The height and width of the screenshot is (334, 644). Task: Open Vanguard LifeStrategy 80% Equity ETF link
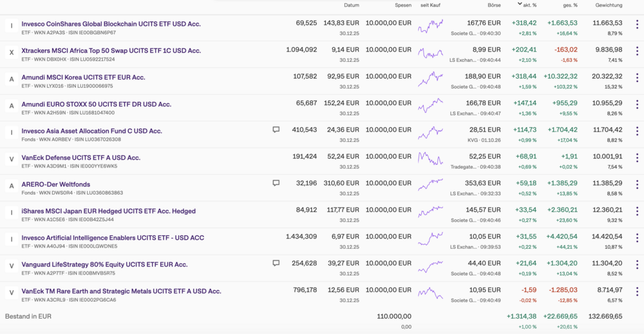(104, 264)
